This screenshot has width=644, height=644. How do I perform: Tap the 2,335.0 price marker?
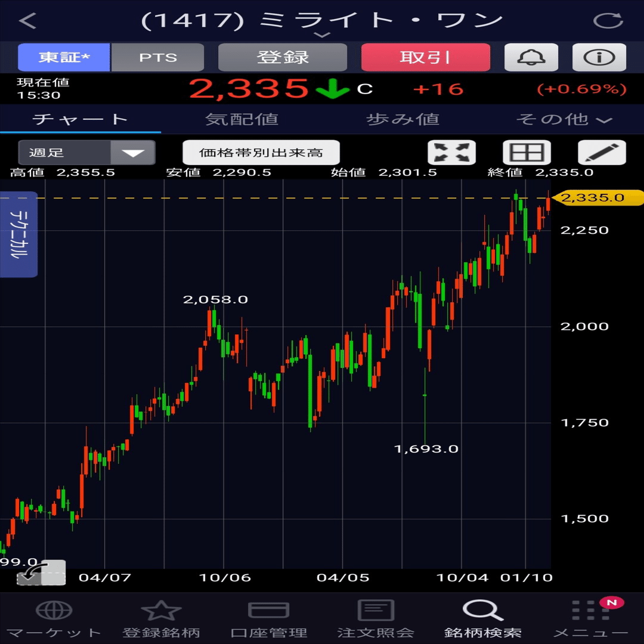pyautogui.click(x=597, y=197)
